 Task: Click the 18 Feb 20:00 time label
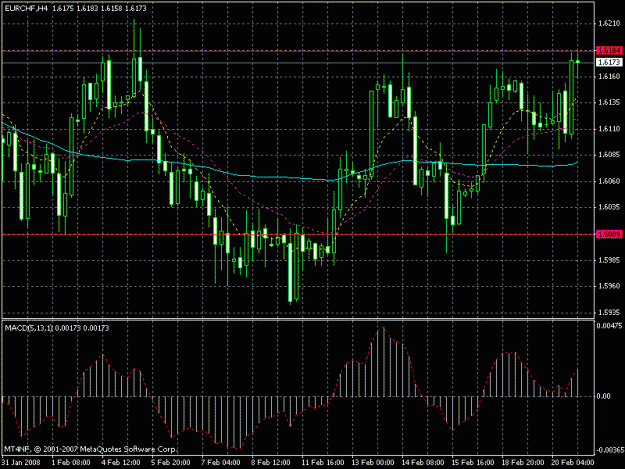(523, 462)
